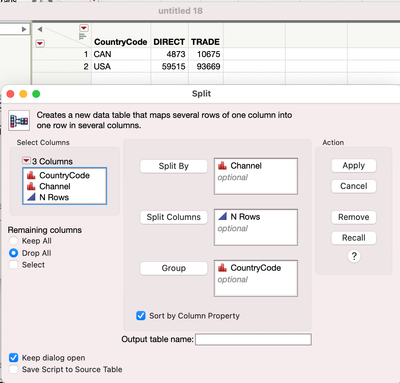Click nominal icon beside CountryCode in Group box
The width and height of the screenshot is (400, 383).
[x=222, y=267]
